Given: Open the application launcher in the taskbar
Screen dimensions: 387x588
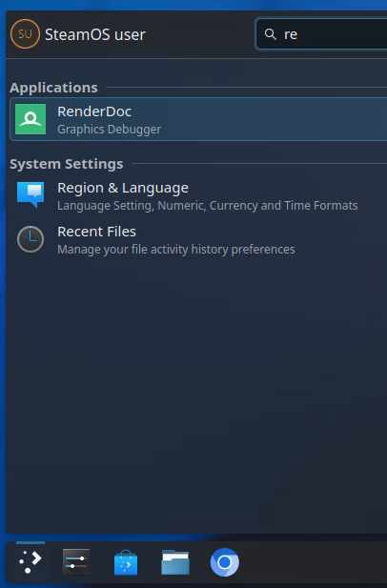Looking at the screenshot, I should [31, 561].
